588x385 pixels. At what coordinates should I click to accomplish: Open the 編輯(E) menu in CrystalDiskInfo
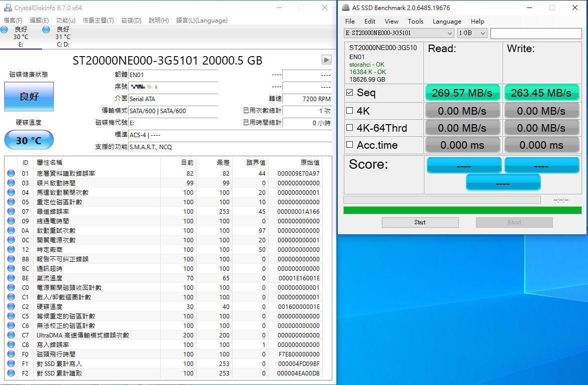point(40,20)
